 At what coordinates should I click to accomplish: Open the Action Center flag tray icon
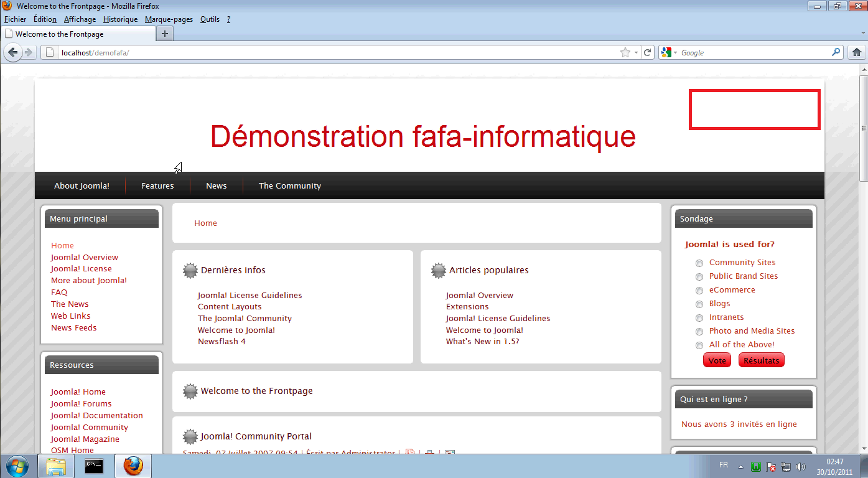click(771, 466)
